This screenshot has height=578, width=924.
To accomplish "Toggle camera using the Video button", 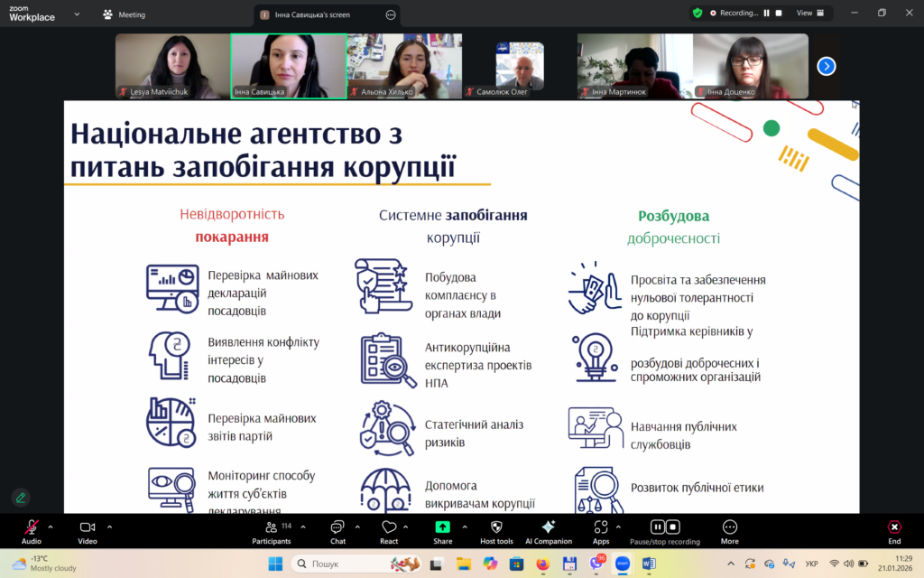I will coord(88,527).
